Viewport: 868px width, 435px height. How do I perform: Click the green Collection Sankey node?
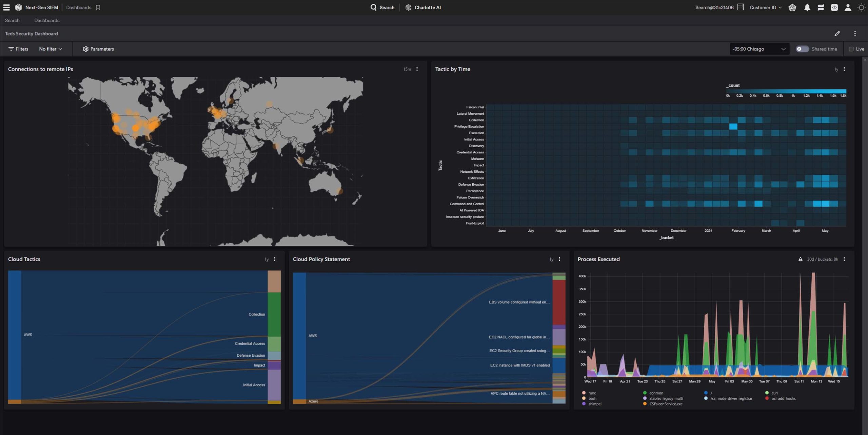(274, 314)
